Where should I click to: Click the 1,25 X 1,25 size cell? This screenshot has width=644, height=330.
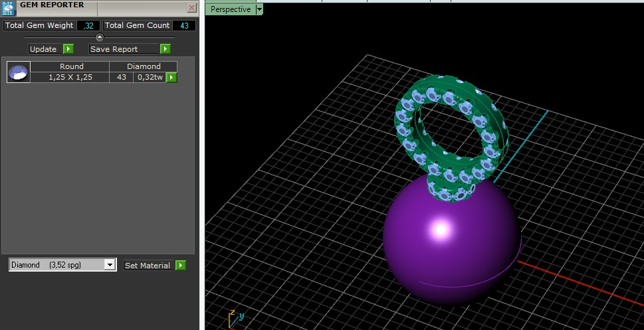coord(70,77)
